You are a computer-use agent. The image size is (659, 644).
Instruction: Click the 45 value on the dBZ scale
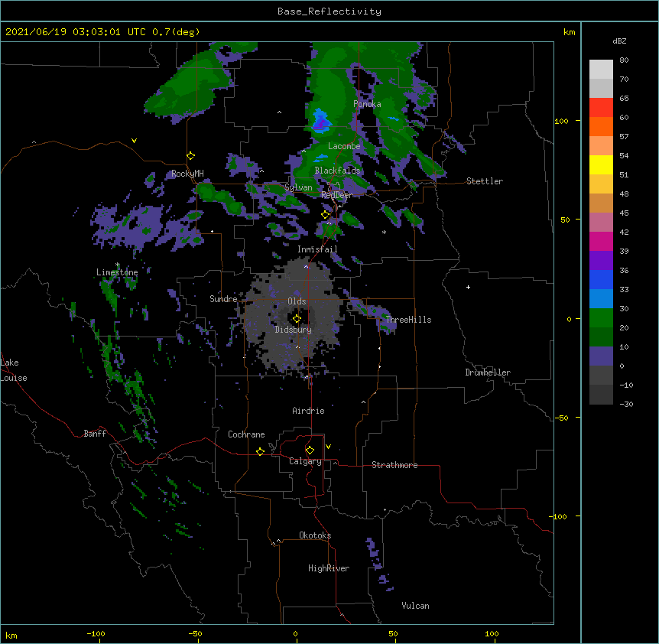[624, 213]
